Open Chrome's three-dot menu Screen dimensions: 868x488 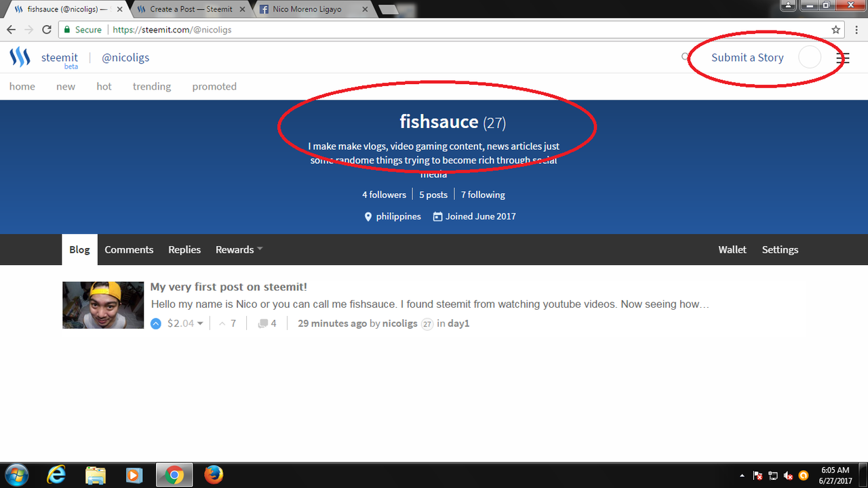(x=855, y=30)
